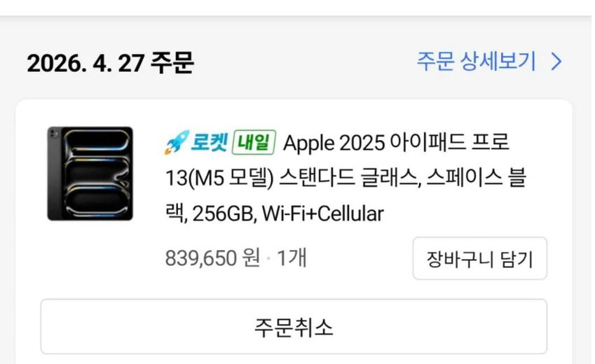Tap the dot separator between price and quantity
Image resolution: width=595 pixels, height=364 pixels.
tap(268, 258)
